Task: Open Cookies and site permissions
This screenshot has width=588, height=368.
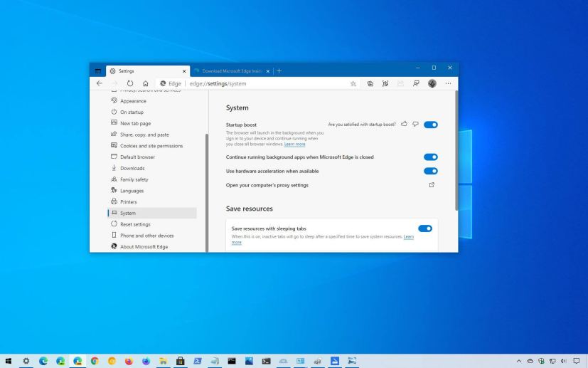Action: point(152,146)
